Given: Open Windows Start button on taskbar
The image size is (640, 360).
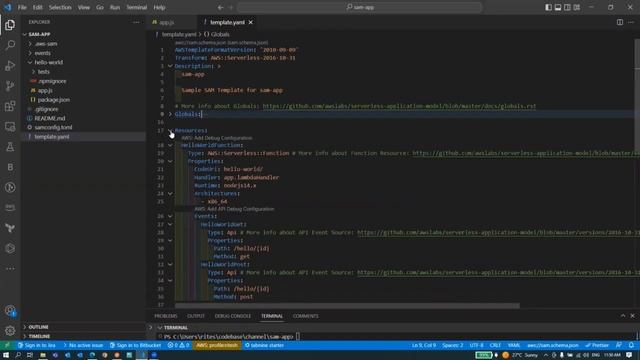Looking at the screenshot, I should (6, 355).
